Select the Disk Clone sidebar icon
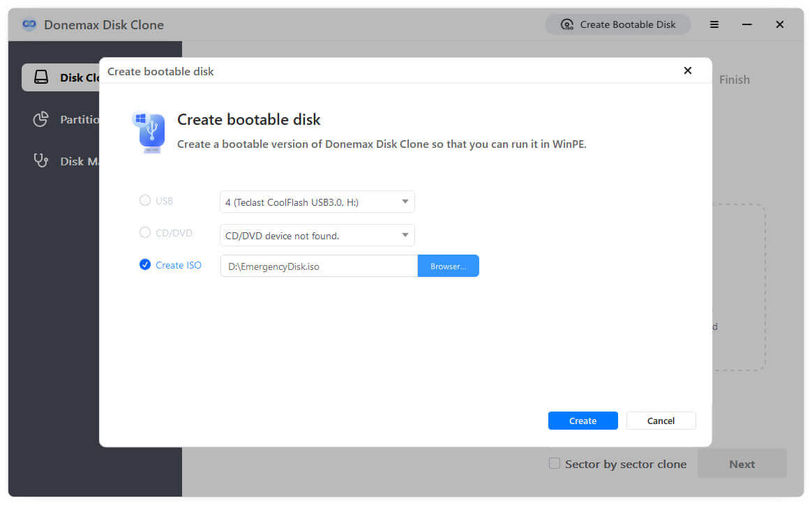This screenshot has width=812, height=505. pyautogui.click(x=42, y=77)
